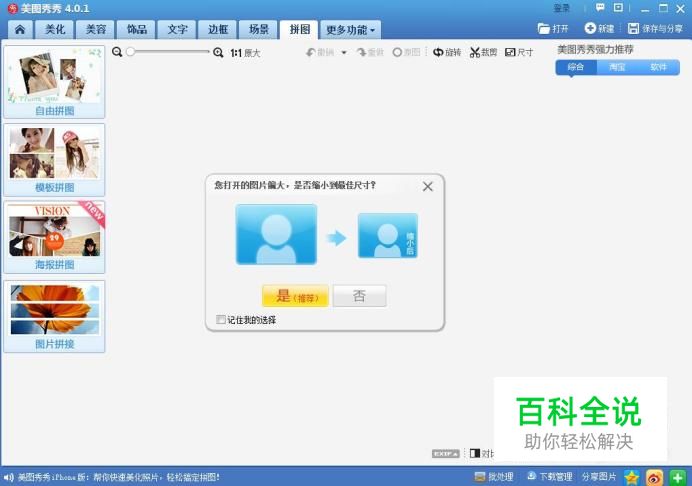Open the 模板拼图 collage option
Viewport: 692px width, 486px height.
54,160
